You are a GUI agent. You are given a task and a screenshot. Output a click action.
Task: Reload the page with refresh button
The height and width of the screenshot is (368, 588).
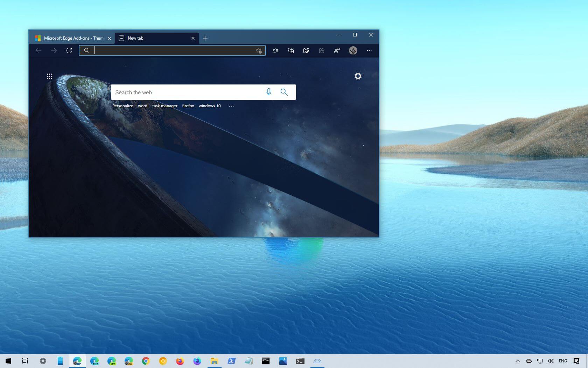69,50
